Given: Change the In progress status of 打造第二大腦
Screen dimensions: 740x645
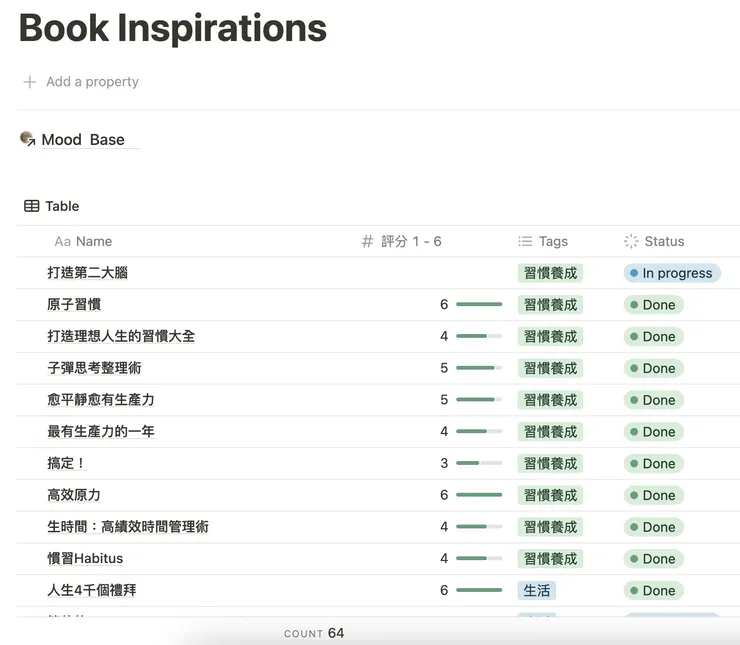Looking at the screenshot, I should (672, 273).
